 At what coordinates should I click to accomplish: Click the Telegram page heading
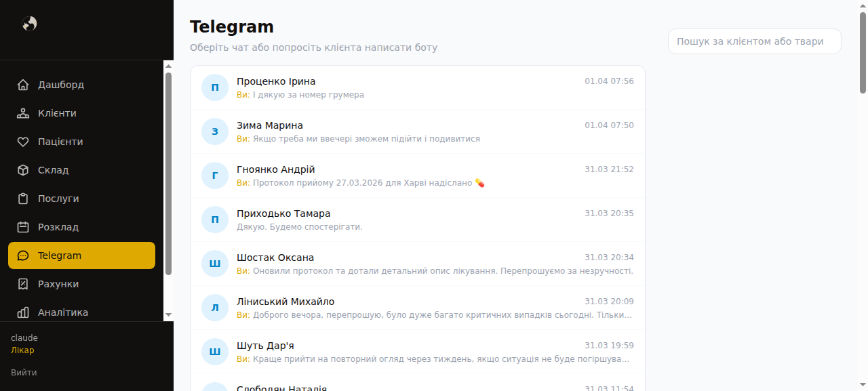pos(232,26)
